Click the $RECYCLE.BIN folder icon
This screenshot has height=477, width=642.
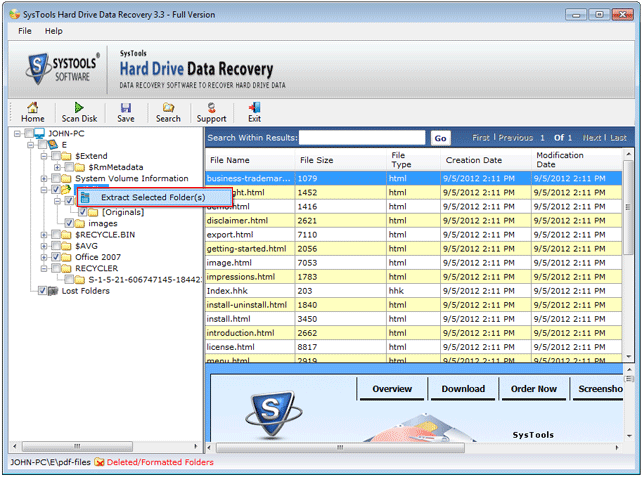66,235
